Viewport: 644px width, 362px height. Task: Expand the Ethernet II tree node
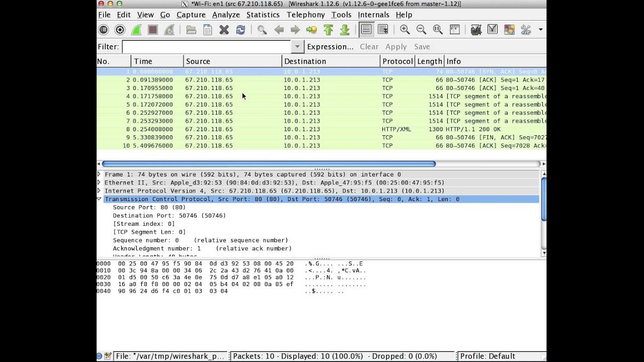(x=99, y=183)
